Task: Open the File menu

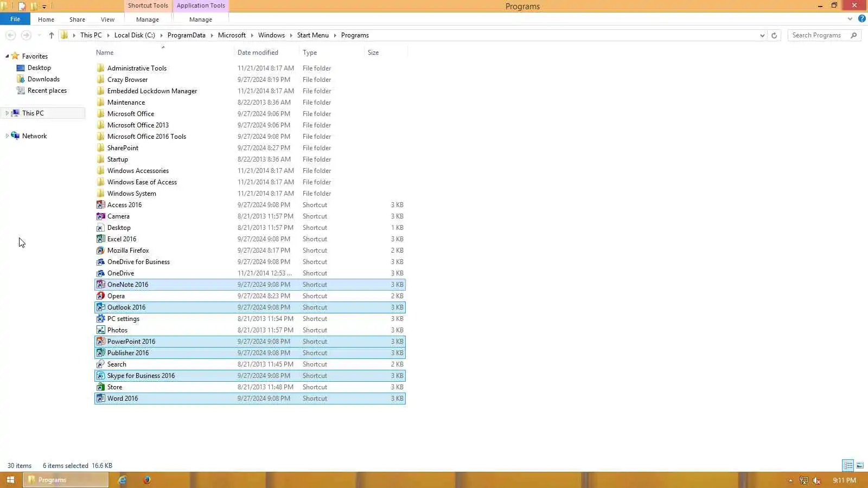Action: 15,19
